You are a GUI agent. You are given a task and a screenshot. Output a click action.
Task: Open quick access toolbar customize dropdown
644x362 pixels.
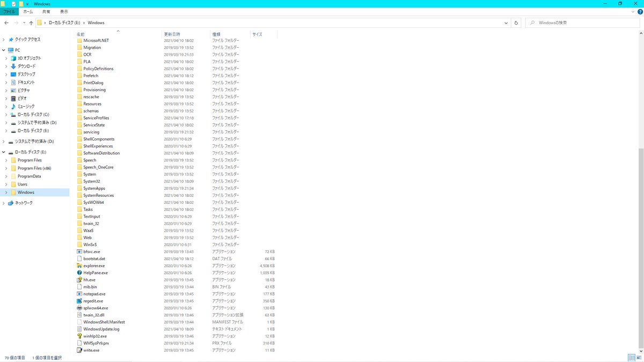coord(27,4)
